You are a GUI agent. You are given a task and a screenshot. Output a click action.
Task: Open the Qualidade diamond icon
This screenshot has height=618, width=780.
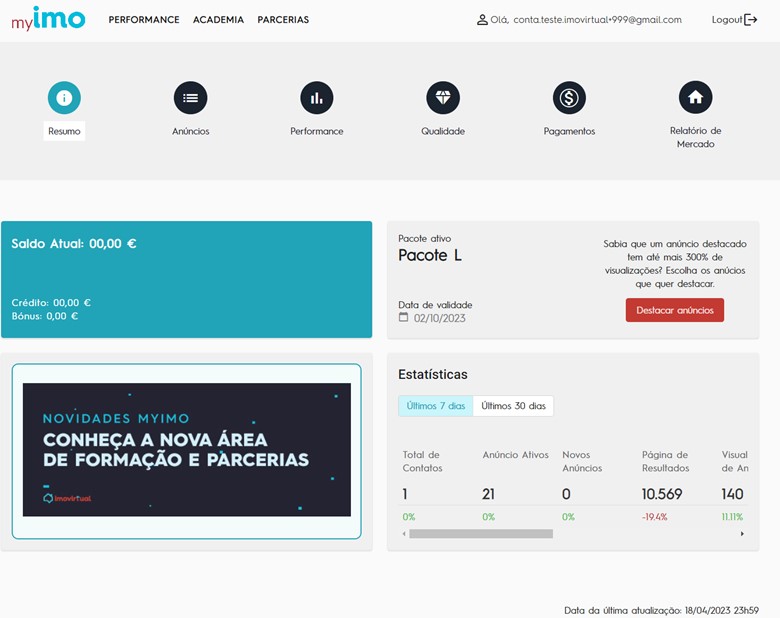point(443,98)
